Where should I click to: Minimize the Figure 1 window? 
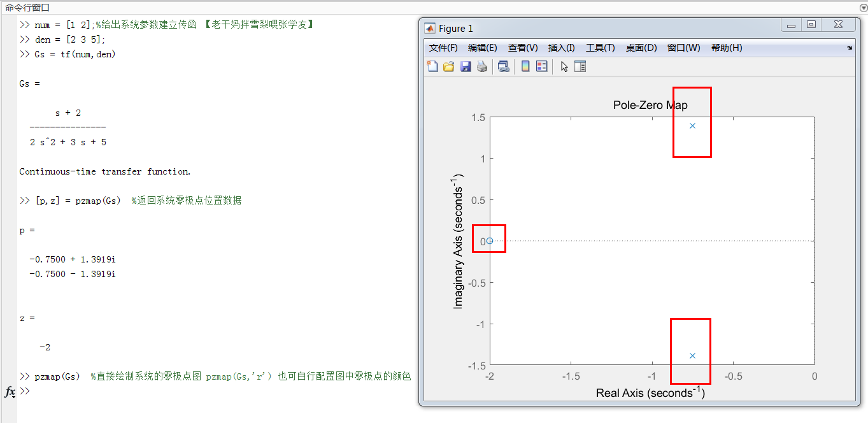point(792,25)
